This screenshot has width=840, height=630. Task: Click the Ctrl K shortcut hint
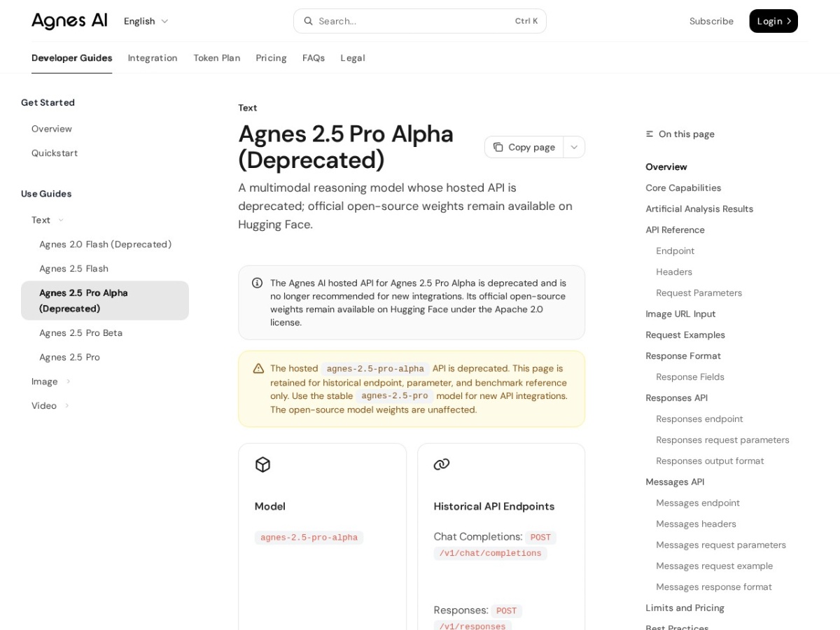point(526,21)
